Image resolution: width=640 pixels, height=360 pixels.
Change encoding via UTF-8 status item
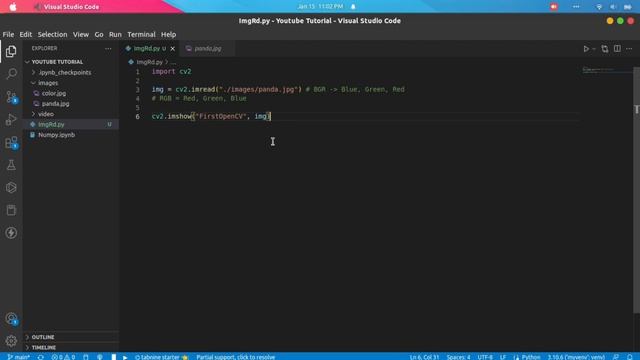485,357
